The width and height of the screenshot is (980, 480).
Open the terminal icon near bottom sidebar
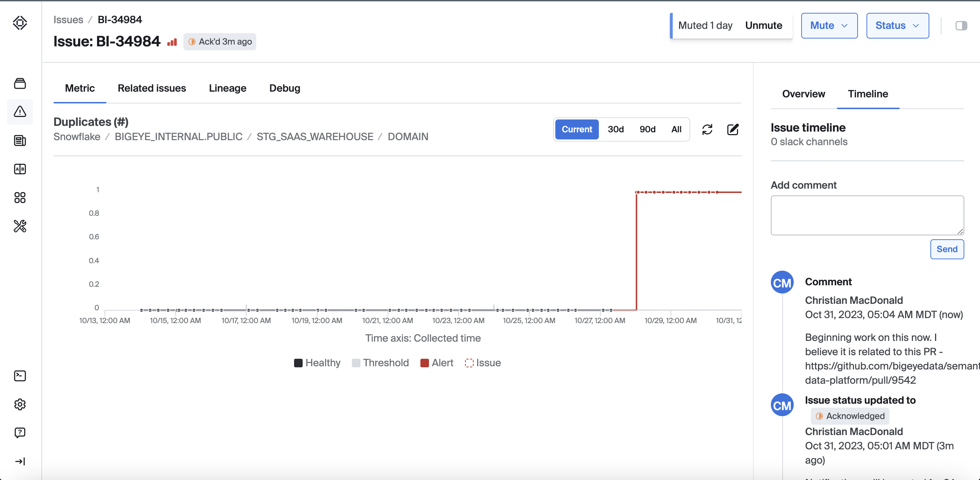coord(20,376)
